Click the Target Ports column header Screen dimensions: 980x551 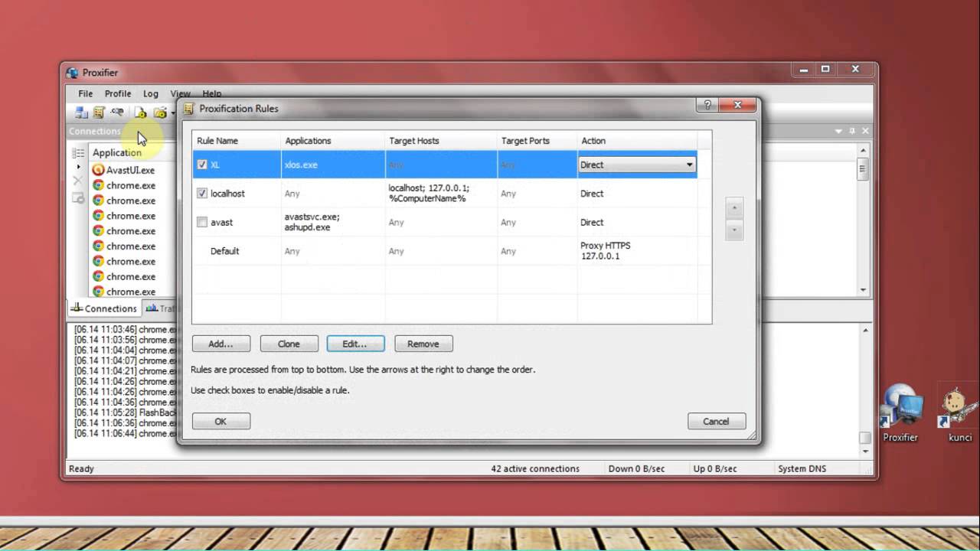pos(537,141)
